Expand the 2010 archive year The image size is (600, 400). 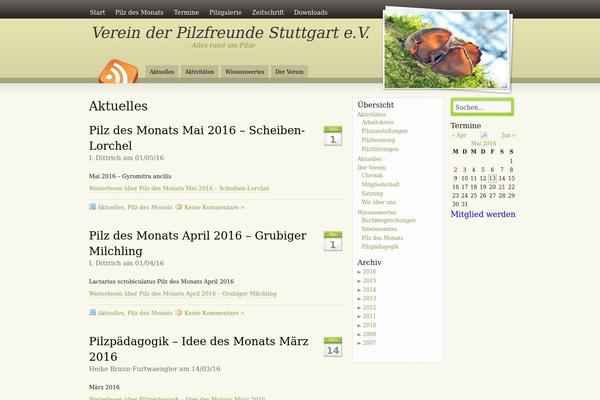pyautogui.click(x=359, y=325)
